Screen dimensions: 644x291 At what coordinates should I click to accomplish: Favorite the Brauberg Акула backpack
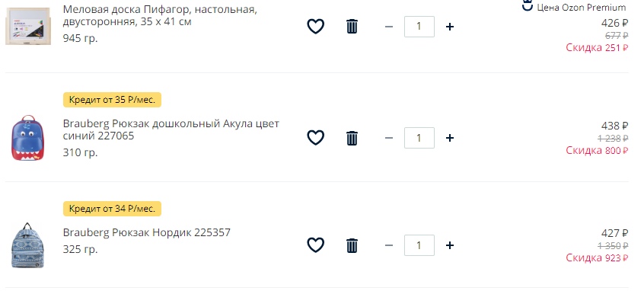click(315, 138)
